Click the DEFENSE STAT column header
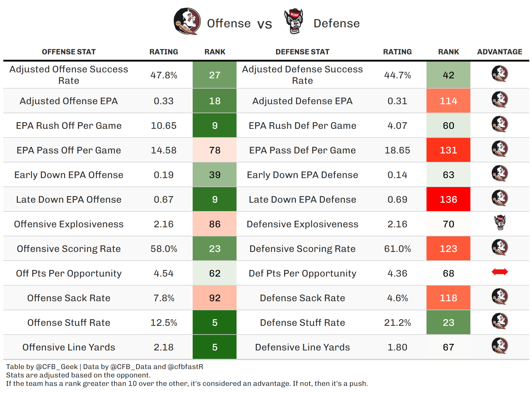The image size is (532, 394). [x=302, y=52]
